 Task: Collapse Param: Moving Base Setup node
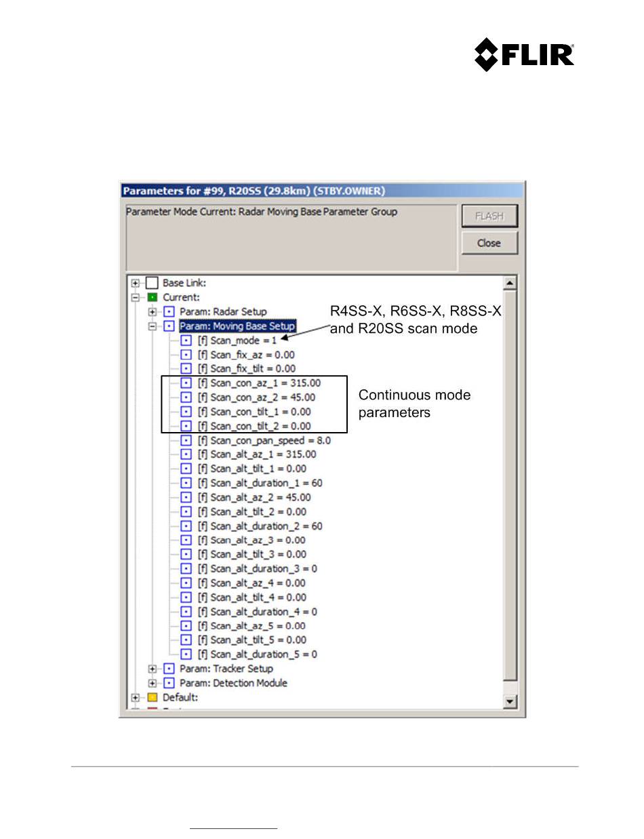tap(153, 326)
